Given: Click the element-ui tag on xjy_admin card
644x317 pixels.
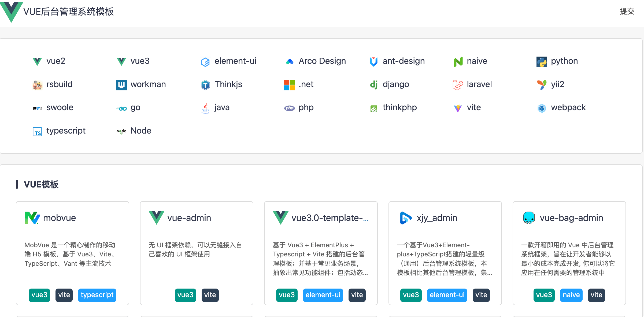Looking at the screenshot, I should click(x=447, y=295).
